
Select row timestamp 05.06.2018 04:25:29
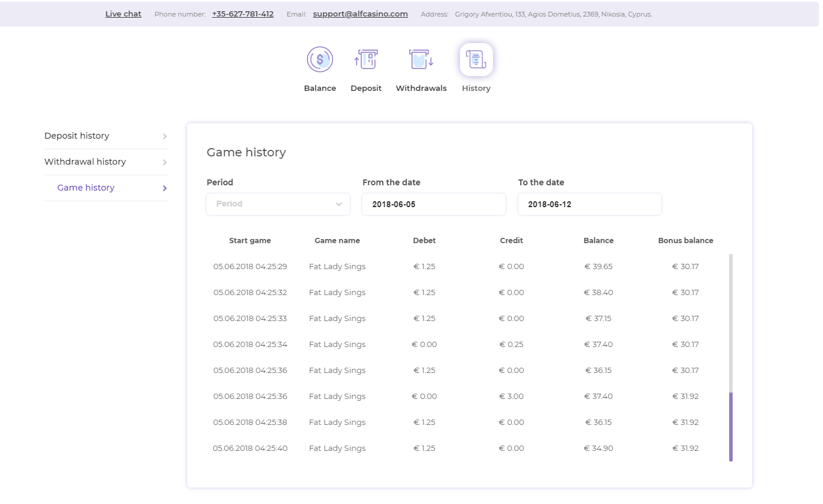point(250,267)
